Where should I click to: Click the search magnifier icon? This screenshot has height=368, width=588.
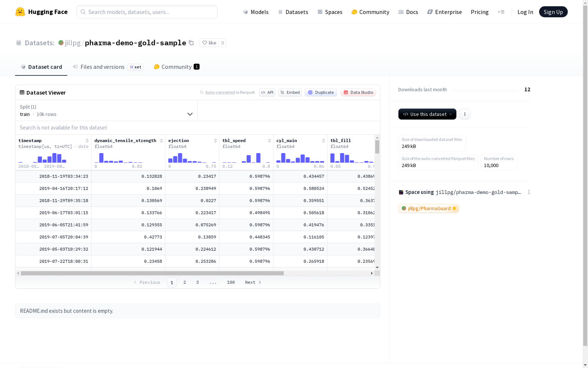coord(83,12)
